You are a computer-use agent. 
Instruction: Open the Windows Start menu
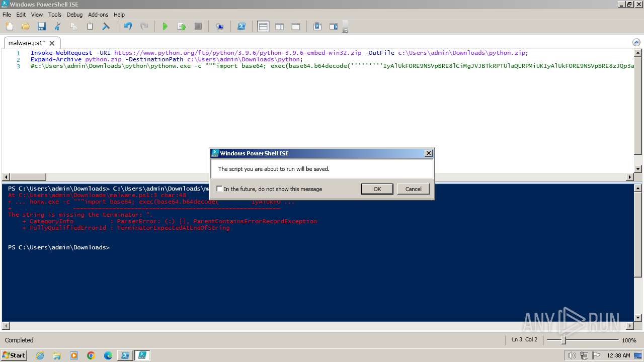click(14, 355)
